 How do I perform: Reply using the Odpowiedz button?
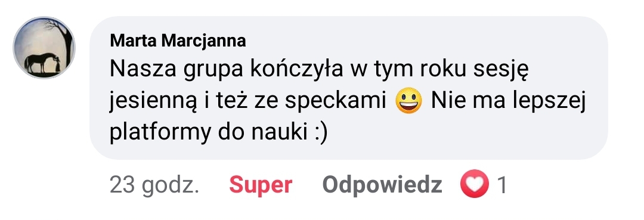382,185
